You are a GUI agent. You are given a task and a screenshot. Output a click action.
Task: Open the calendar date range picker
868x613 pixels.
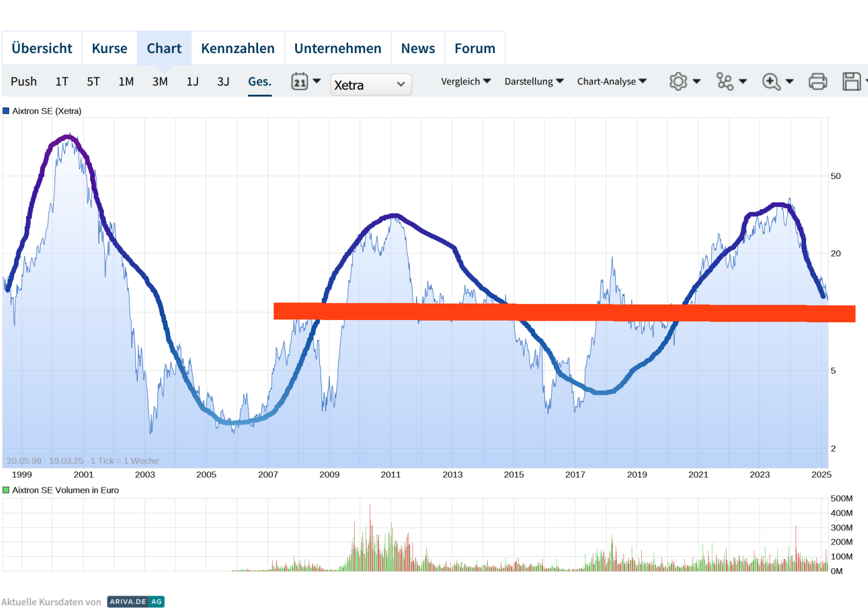pyautogui.click(x=299, y=81)
